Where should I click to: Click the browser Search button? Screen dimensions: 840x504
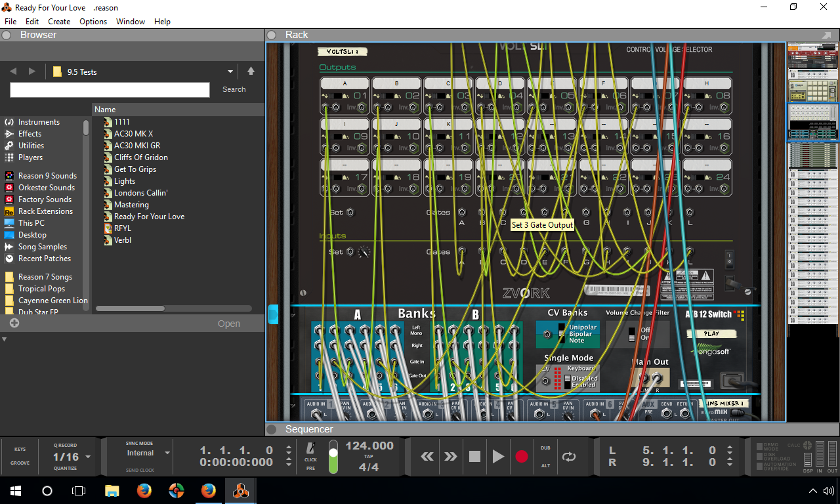pyautogui.click(x=234, y=89)
